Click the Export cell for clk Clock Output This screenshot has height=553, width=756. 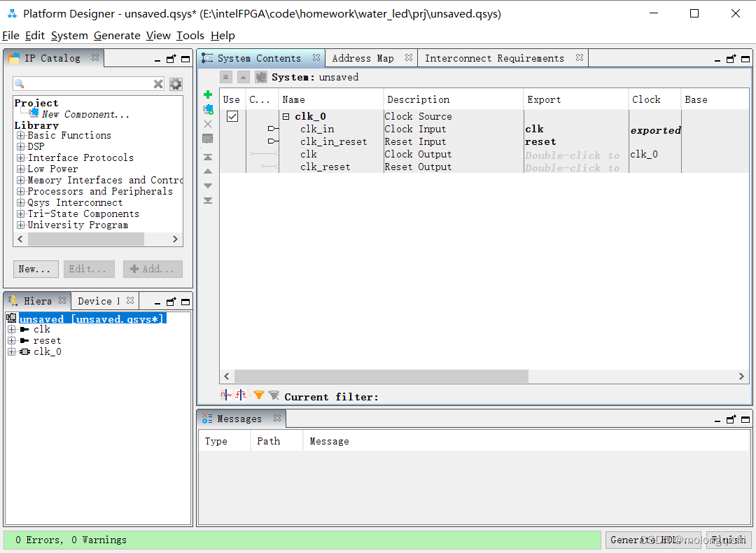click(x=575, y=155)
